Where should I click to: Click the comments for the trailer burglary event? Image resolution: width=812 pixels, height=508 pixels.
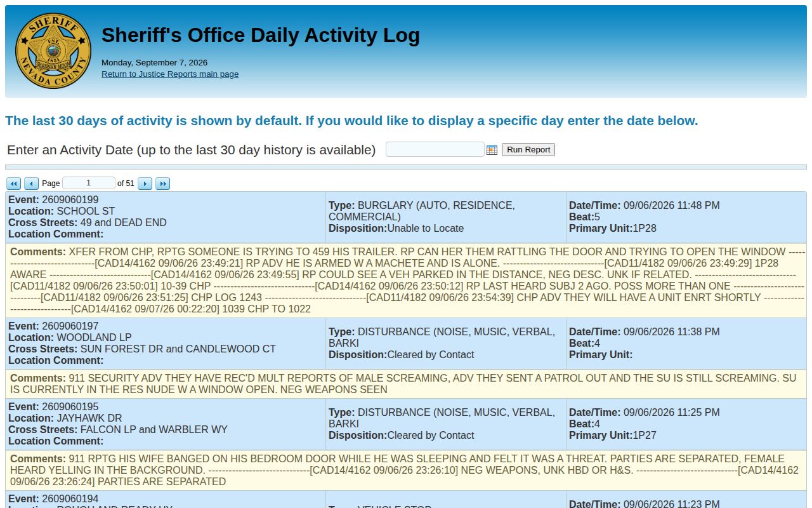pos(406,281)
